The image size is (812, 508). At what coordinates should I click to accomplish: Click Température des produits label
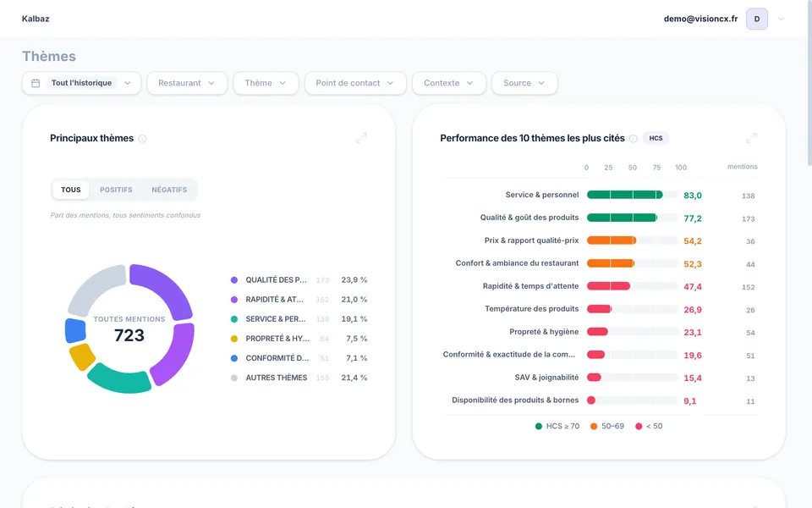click(x=532, y=309)
